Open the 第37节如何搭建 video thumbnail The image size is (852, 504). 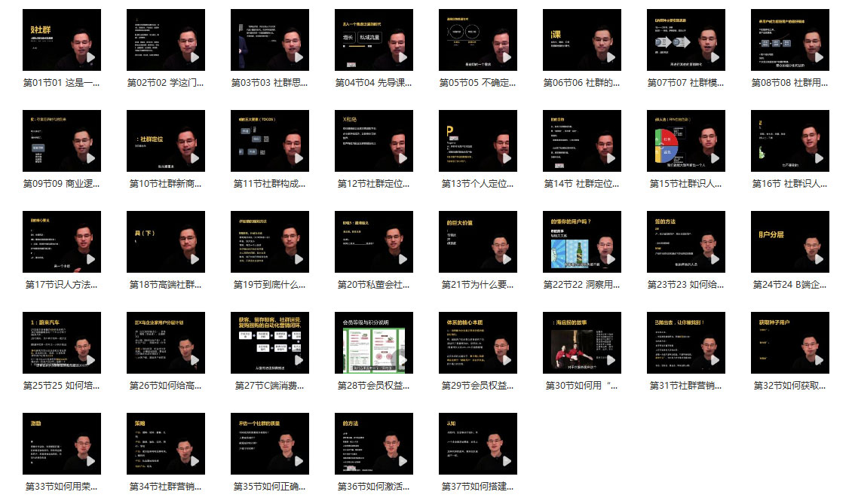478,444
